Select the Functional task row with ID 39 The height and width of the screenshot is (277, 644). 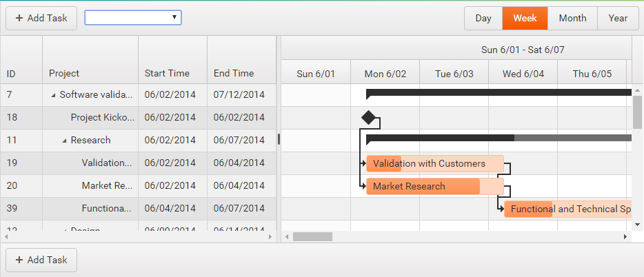pyautogui.click(x=103, y=208)
